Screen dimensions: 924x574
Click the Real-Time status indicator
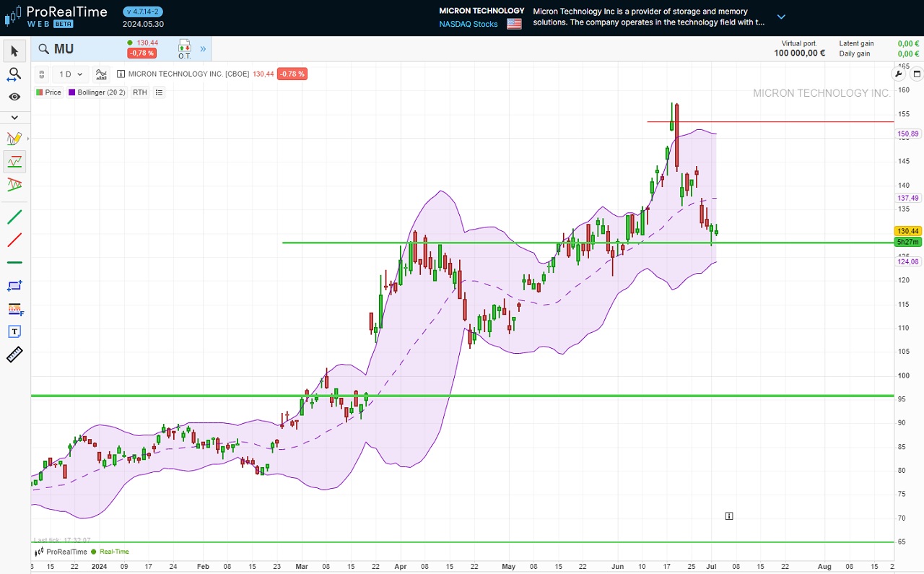pyautogui.click(x=110, y=552)
